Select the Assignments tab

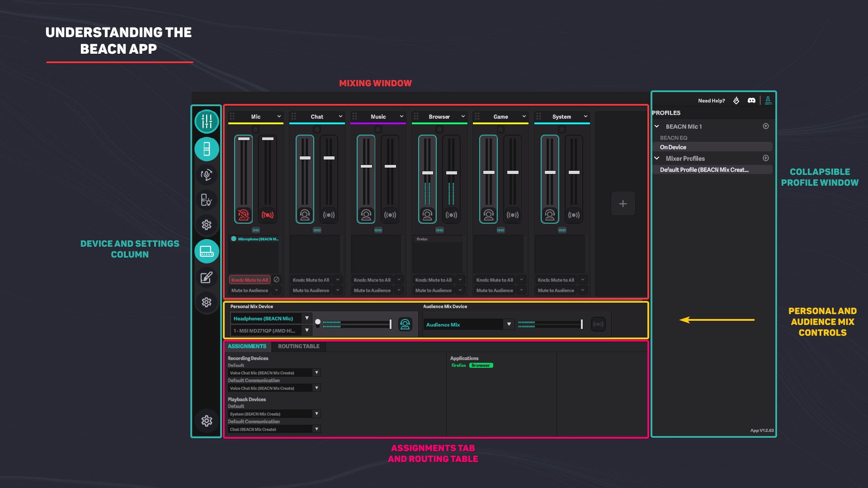point(247,346)
